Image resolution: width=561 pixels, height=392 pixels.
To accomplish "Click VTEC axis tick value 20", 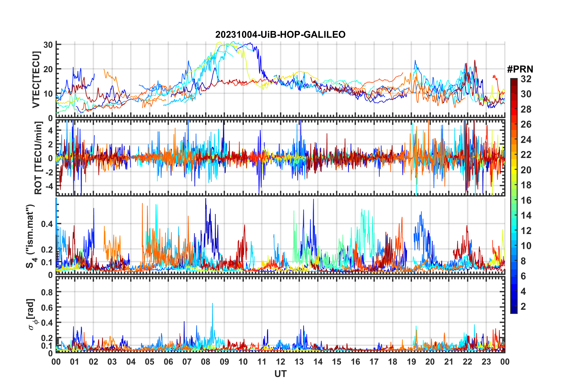I will pyautogui.click(x=48, y=69).
